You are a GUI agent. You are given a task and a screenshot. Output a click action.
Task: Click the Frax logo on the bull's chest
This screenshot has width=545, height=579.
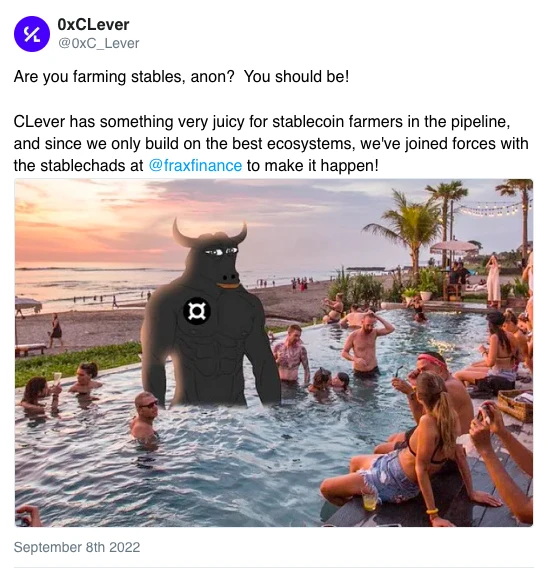coord(197,311)
